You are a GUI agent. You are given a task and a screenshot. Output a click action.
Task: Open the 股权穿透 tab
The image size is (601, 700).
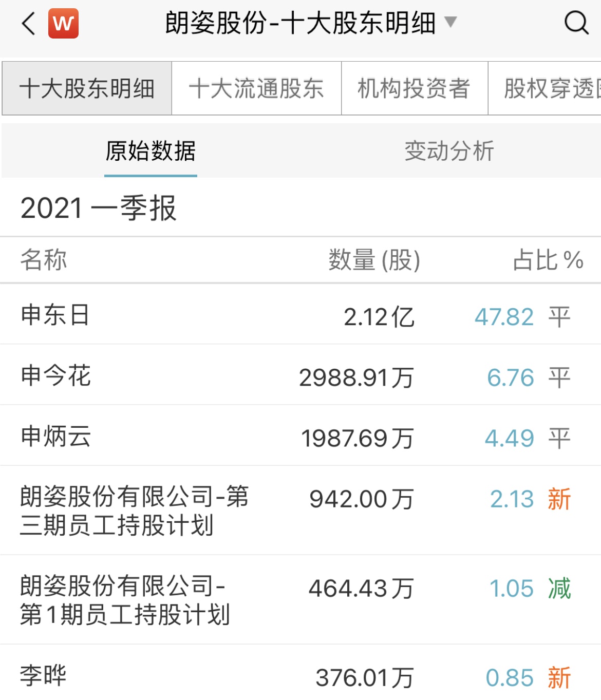point(544,88)
